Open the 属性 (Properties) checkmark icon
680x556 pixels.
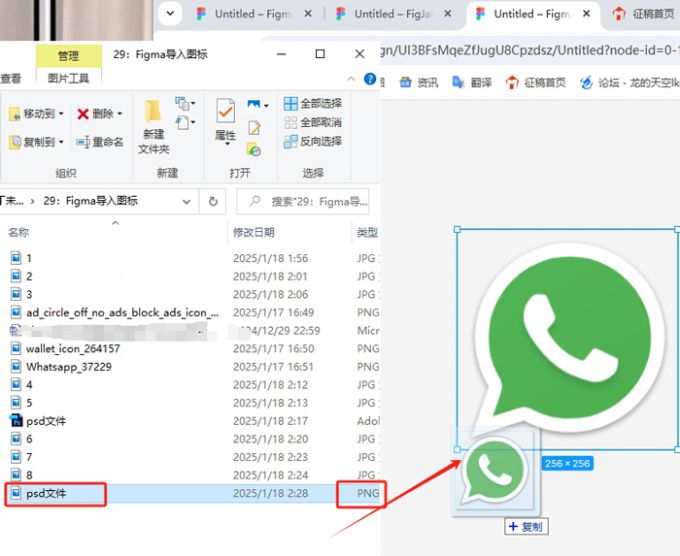click(226, 111)
